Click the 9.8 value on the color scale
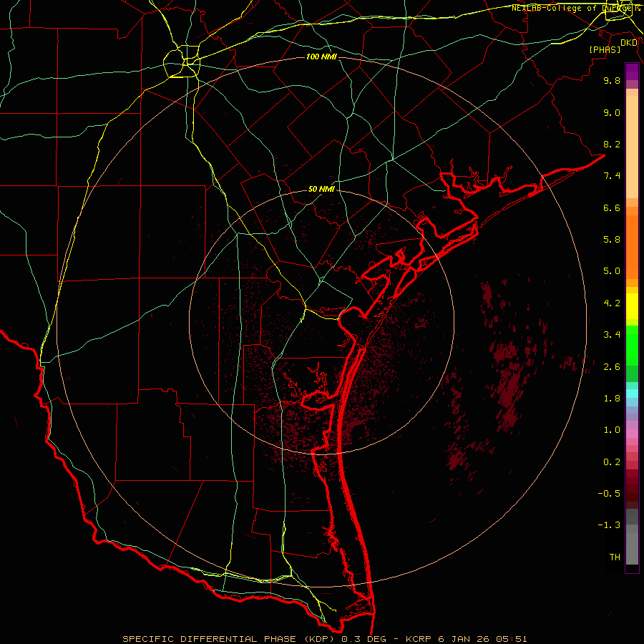 tap(612, 80)
